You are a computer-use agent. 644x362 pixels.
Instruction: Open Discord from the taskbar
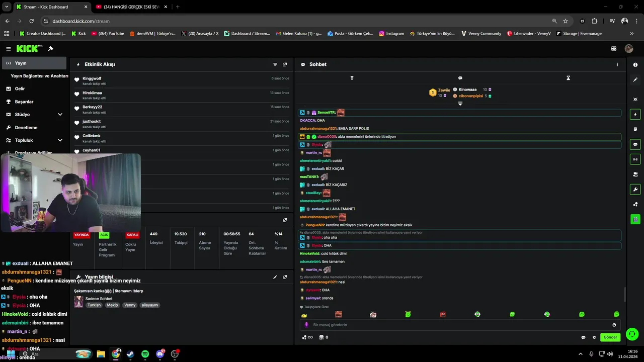point(160,354)
